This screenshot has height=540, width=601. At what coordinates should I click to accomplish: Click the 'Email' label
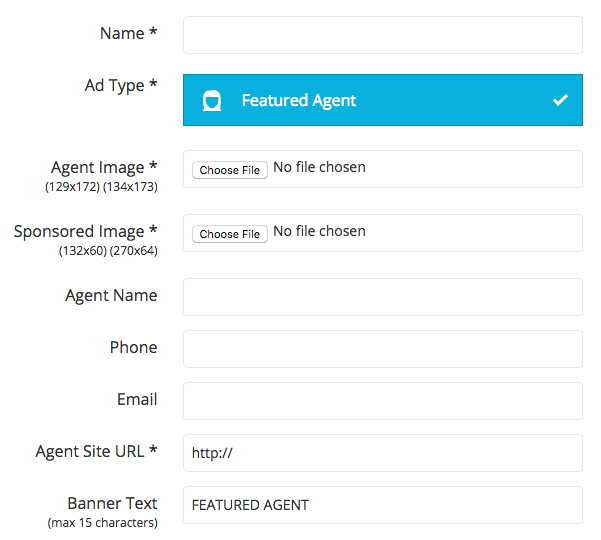[x=137, y=399]
